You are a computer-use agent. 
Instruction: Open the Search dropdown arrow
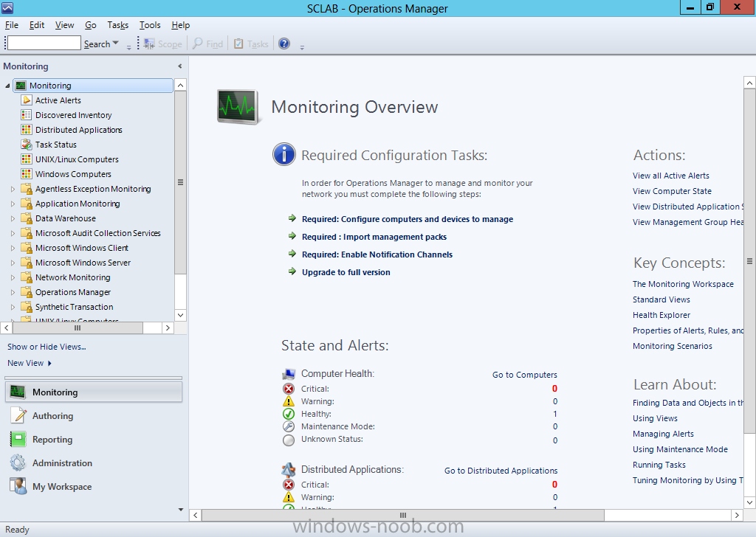pyautogui.click(x=115, y=44)
